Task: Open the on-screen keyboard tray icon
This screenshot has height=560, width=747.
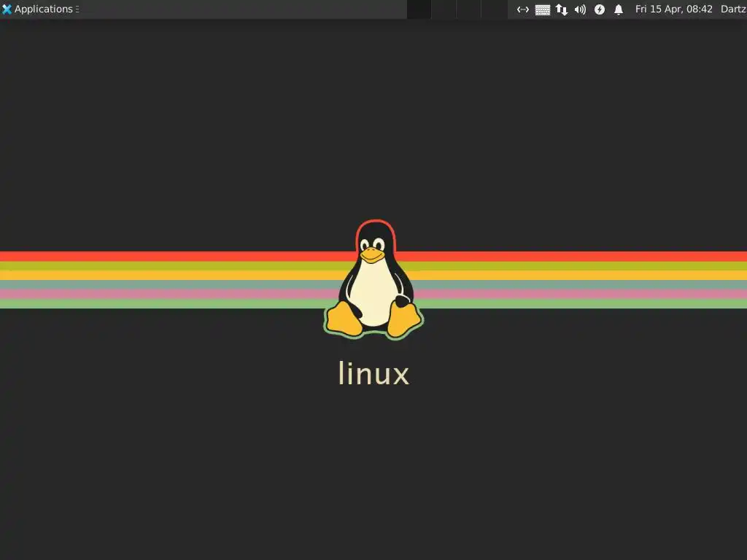Action: pos(542,9)
